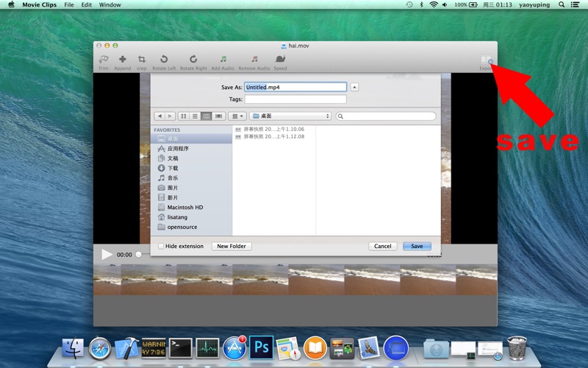Open Photoshop from the dock
The image size is (588, 368).
(x=262, y=347)
